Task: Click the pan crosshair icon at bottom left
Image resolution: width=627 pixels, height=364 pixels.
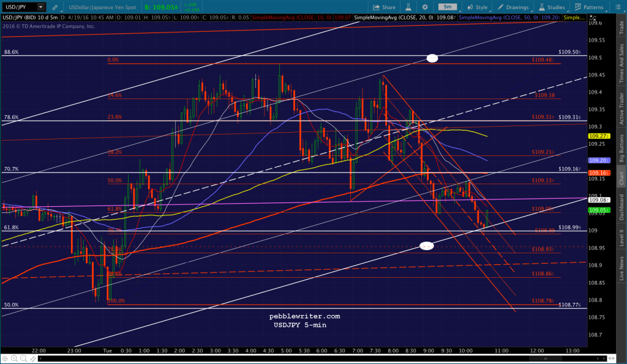Action: tap(5, 358)
